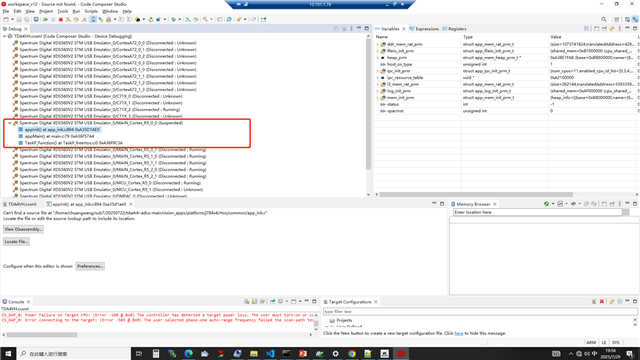Click the View Disassembly button
This screenshot has width=640, height=360.
pyautogui.click(x=23, y=229)
